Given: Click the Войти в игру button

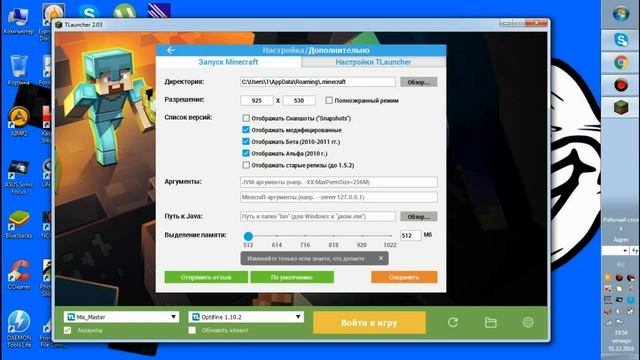Looking at the screenshot, I should pos(369,322).
